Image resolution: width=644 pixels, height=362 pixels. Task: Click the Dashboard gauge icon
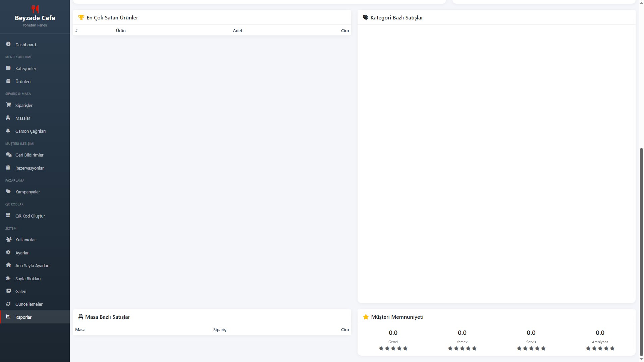pos(8,44)
